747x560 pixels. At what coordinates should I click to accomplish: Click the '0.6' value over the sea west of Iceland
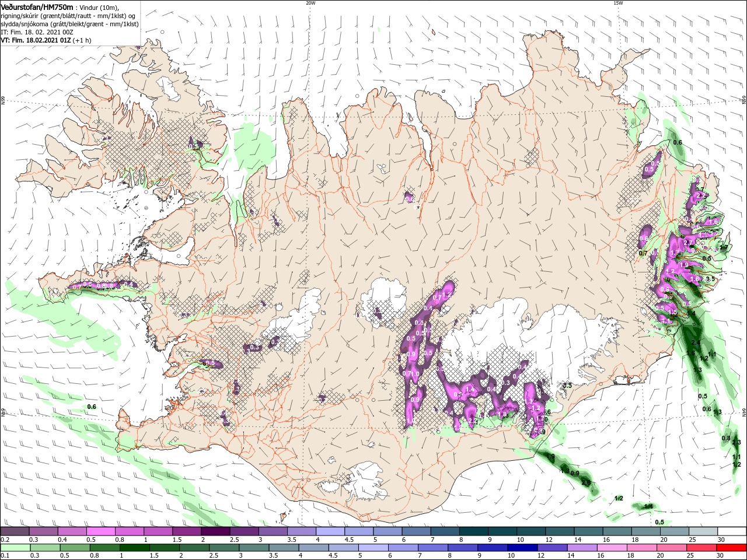[92, 407]
